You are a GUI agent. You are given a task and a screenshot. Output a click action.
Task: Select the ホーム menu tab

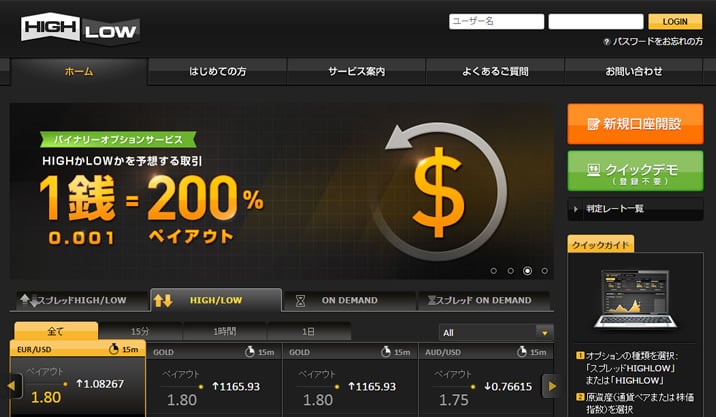[79, 71]
